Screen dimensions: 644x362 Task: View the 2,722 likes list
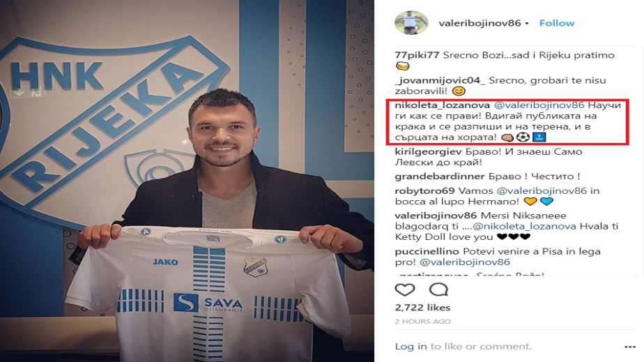[x=422, y=308]
